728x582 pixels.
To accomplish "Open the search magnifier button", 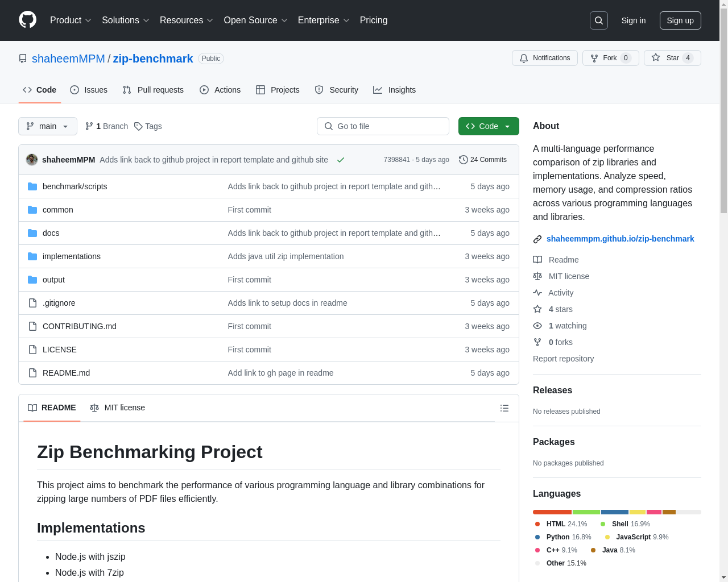I will (x=599, y=20).
